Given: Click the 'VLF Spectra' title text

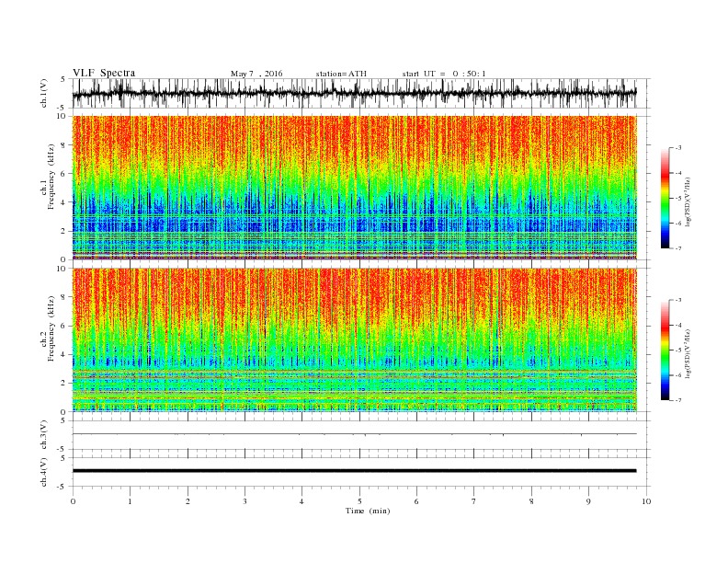Looking at the screenshot, I should click(x=104, y=73).
